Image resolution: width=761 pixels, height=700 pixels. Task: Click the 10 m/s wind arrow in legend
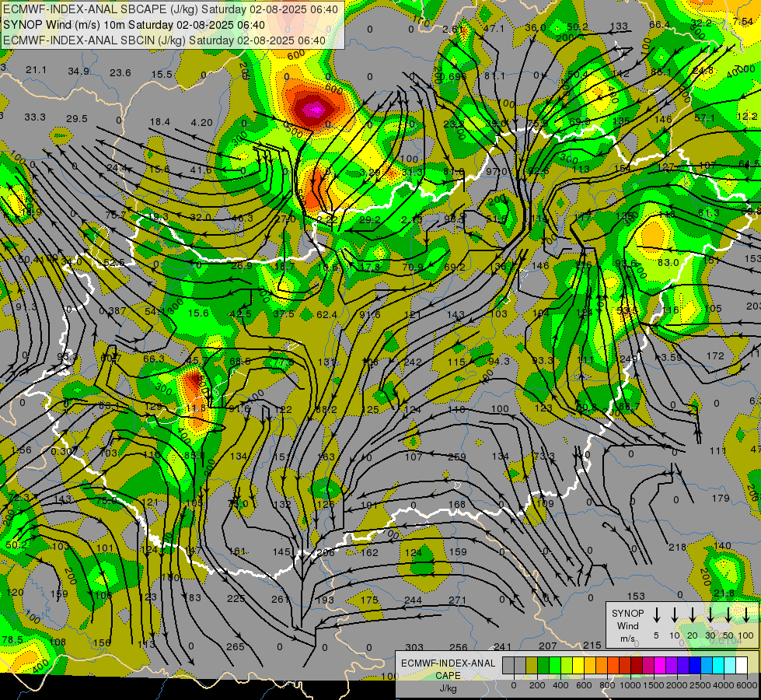(675, 615)
